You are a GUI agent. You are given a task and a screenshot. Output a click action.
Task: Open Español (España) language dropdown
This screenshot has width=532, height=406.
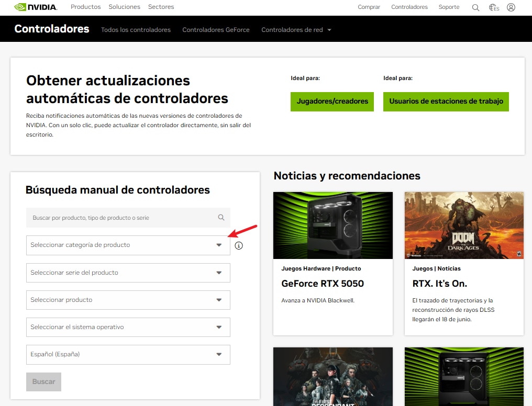128,355
